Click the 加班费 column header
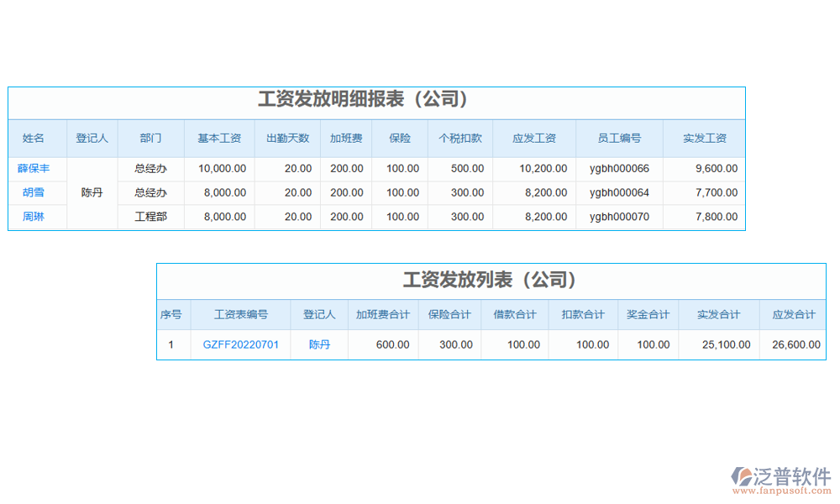Image resolution: width=840 pixels, height=504 pixels. pyautogui.click(x=346, y=139)
